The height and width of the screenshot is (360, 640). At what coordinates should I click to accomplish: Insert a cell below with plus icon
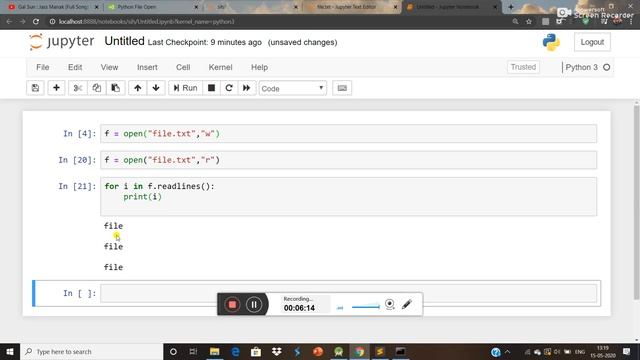coord(56,88)
